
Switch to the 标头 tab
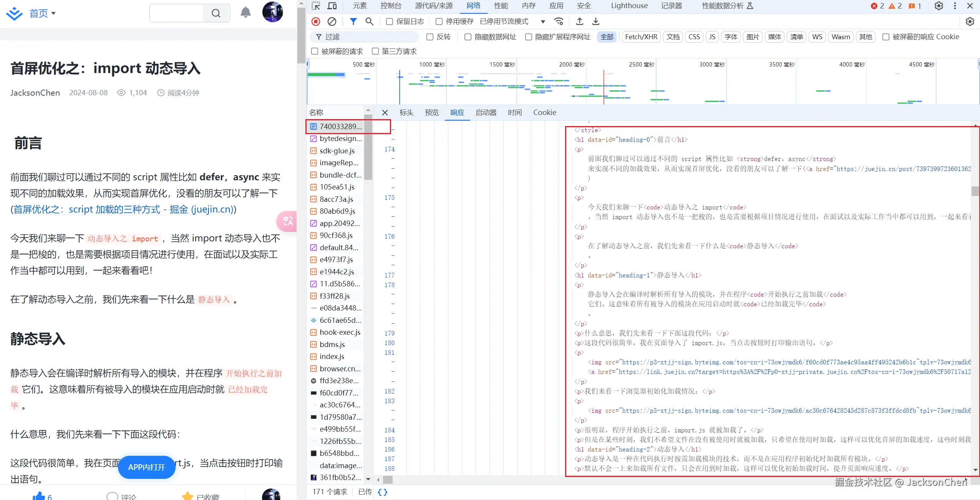[x=406, y=112]
